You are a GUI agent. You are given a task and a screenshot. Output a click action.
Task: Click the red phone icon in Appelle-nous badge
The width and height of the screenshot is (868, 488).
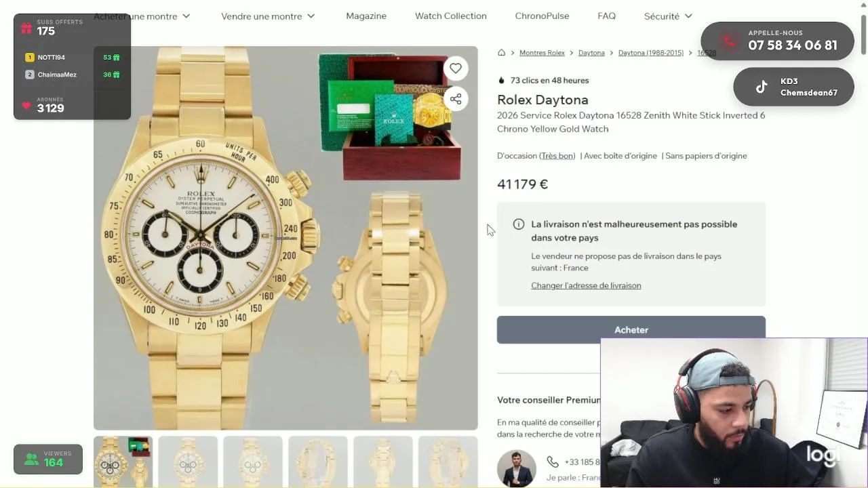point(729,41)
